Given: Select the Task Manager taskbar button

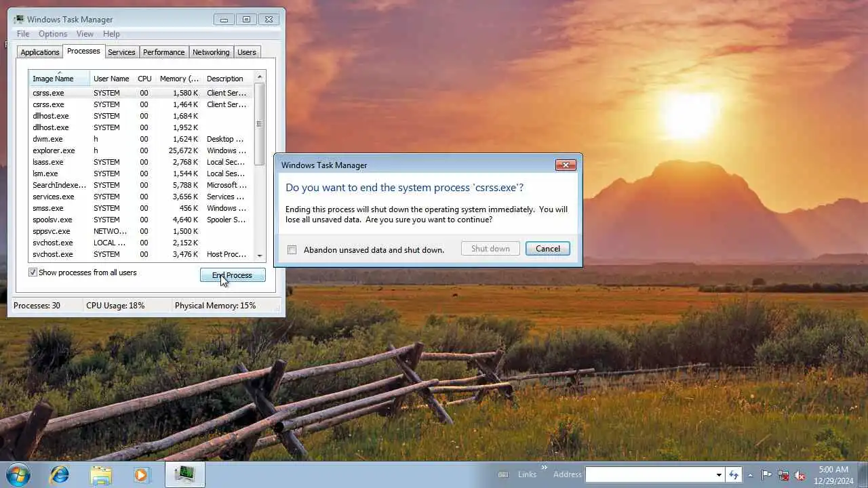Looking at the screenshot, I should [184, 474].
